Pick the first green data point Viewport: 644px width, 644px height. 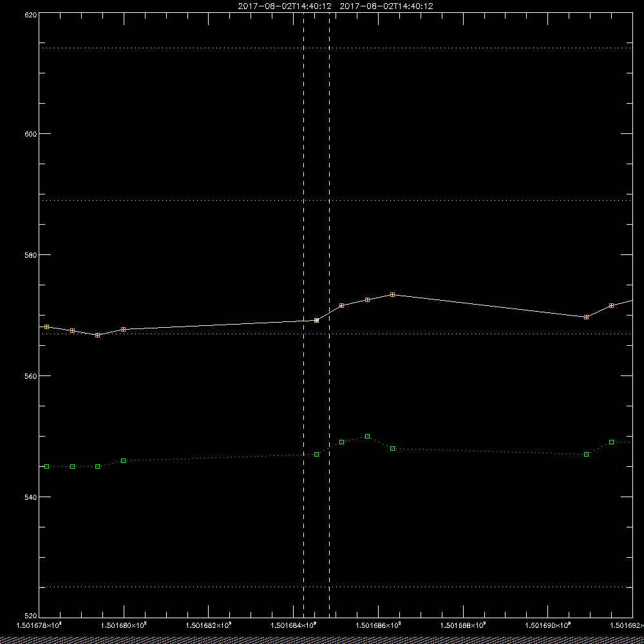tap(47, 466)
